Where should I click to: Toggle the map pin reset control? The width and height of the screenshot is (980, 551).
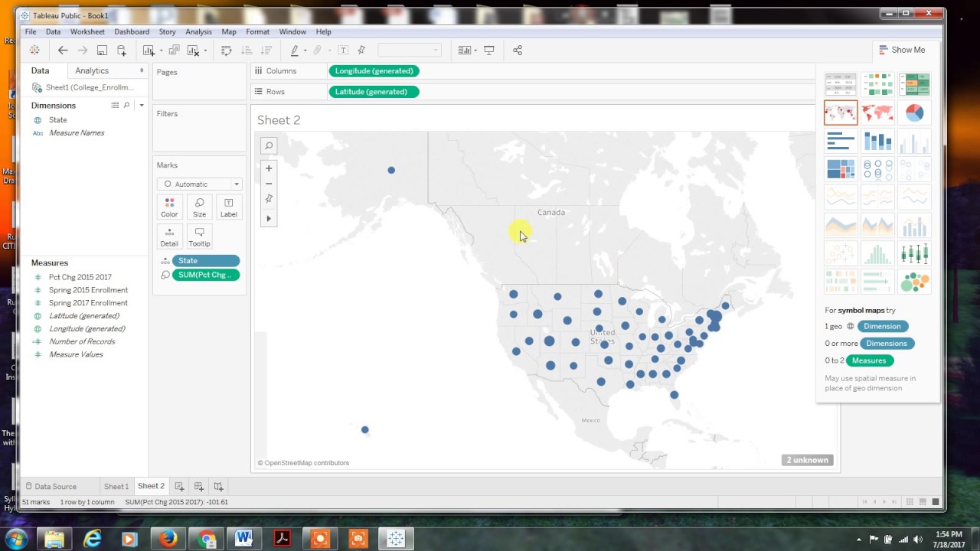pos(269,199)
